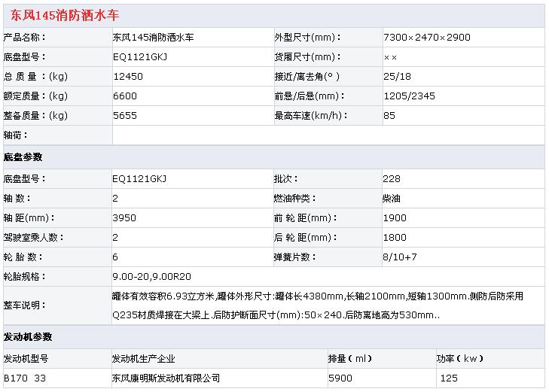
Task: Click the 轮胎规格 label
Action: [x=25, y=277]
